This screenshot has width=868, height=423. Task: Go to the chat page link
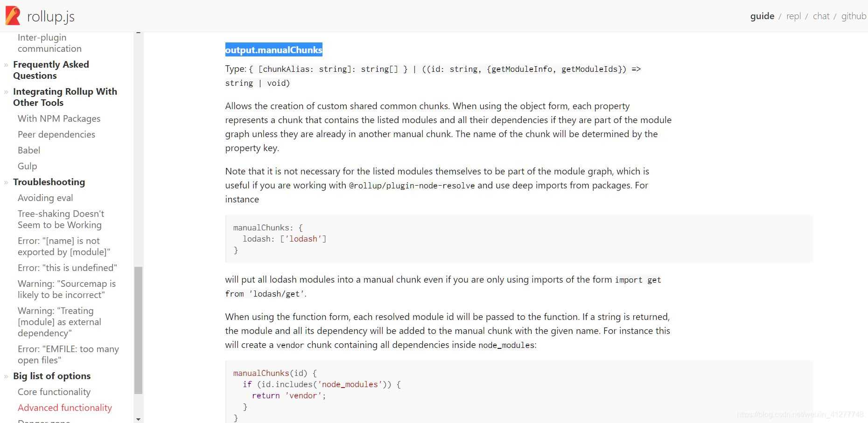coord(821,16)
